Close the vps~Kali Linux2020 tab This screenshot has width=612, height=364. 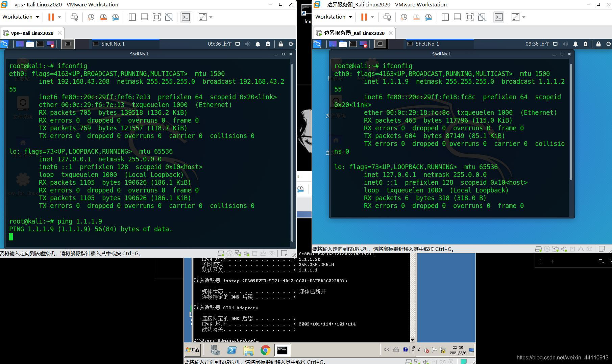tap(59, 33)
